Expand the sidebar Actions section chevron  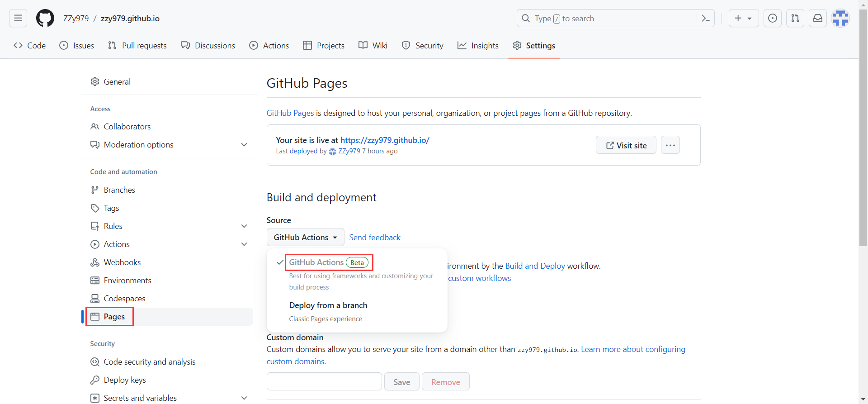tap(244, 244)
